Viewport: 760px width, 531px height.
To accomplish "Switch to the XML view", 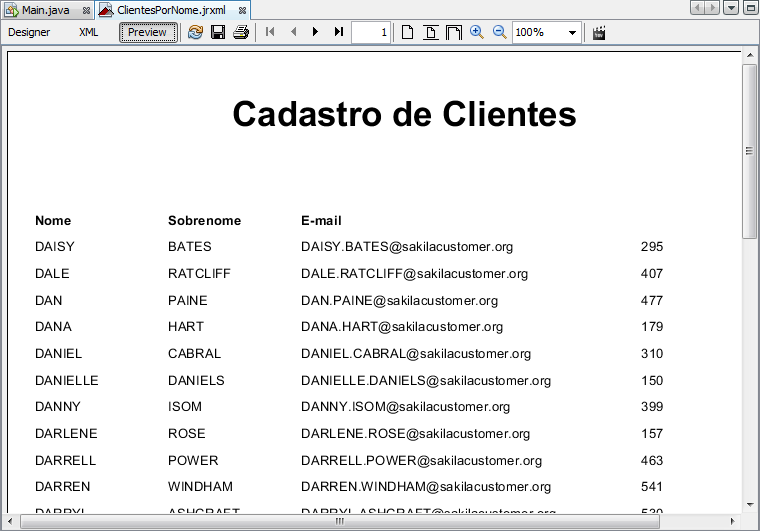I will pos(89,32).
